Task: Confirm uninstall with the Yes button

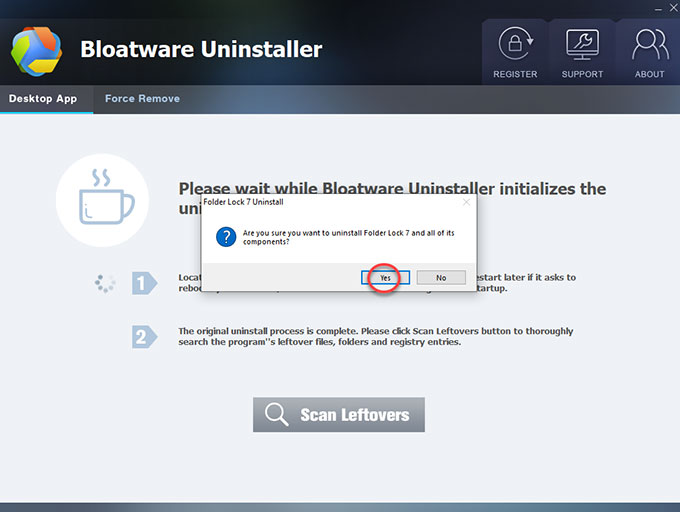Action: coord(385,277)
